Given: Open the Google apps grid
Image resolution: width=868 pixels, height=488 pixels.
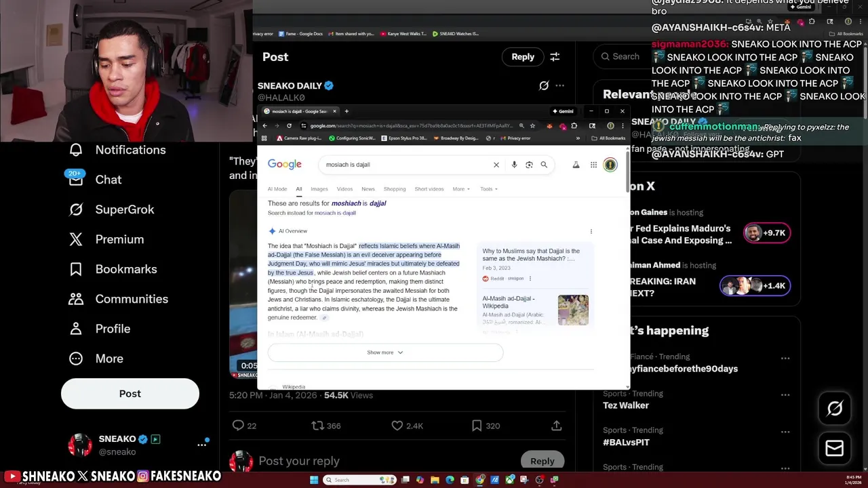Looking at the screenshot, I should 593,165.
